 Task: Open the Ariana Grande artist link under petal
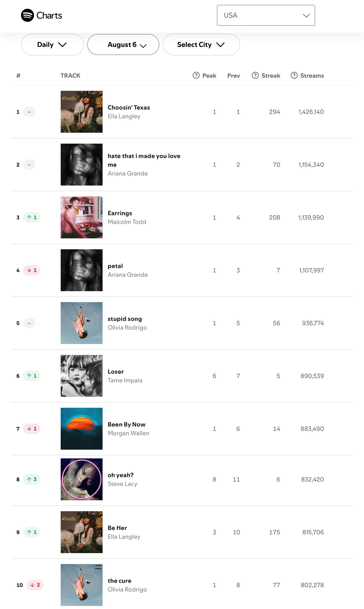pyautogui.click(x=127, y=275)
